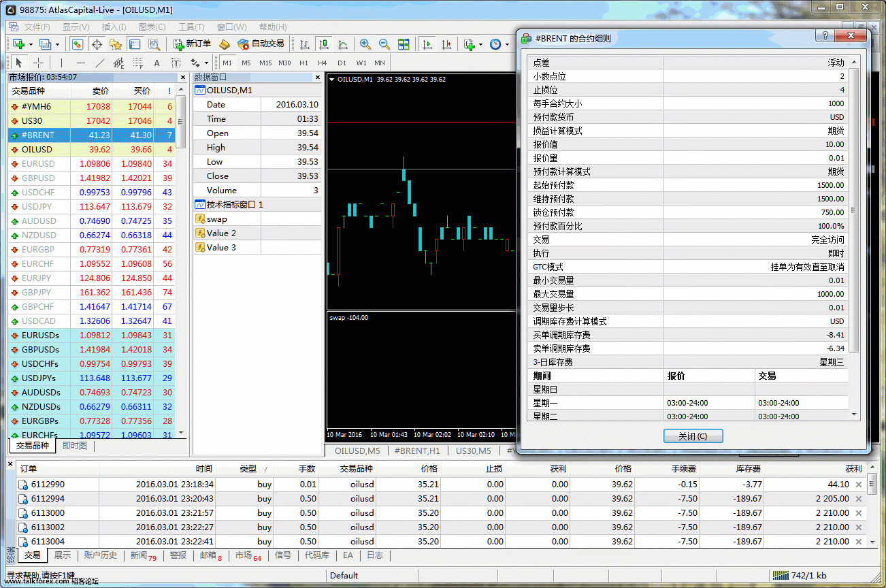The image size is (886, 588).
Task: Click the Data Window crosshair toolbar icon
Action: tap(97, 44)
